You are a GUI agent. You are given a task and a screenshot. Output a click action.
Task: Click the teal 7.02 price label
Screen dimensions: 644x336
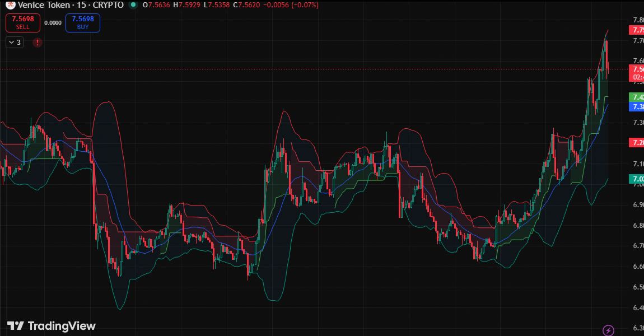pos(637,179)
